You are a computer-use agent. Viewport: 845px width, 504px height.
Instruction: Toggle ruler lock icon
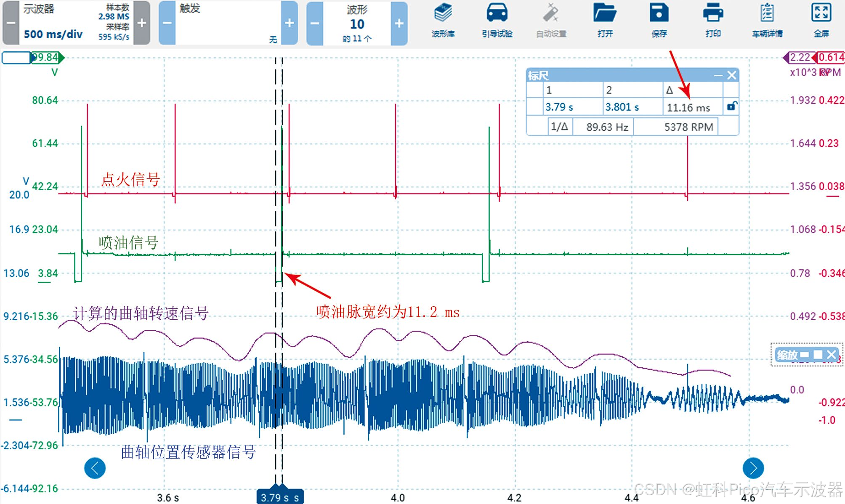732,106
